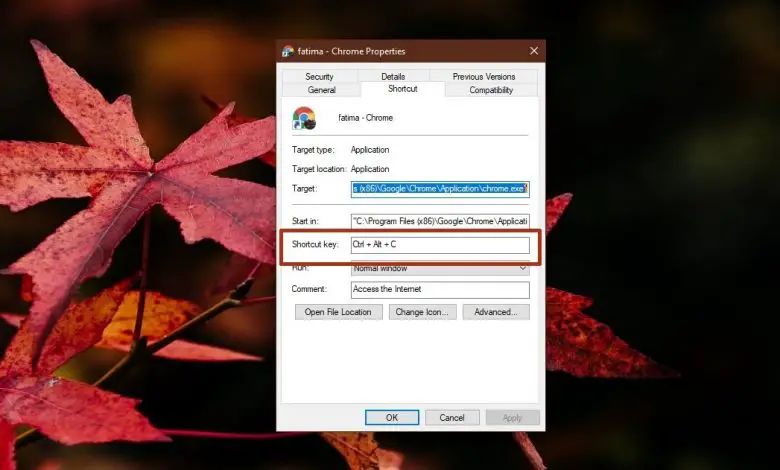
Task: Click the Apply button
Action: [x=512, y=418]
